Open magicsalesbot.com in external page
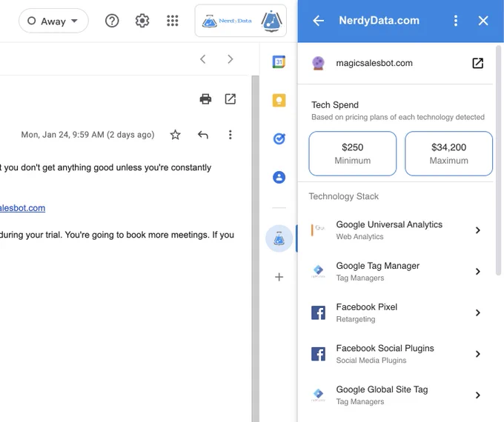 tap(477, 63)
